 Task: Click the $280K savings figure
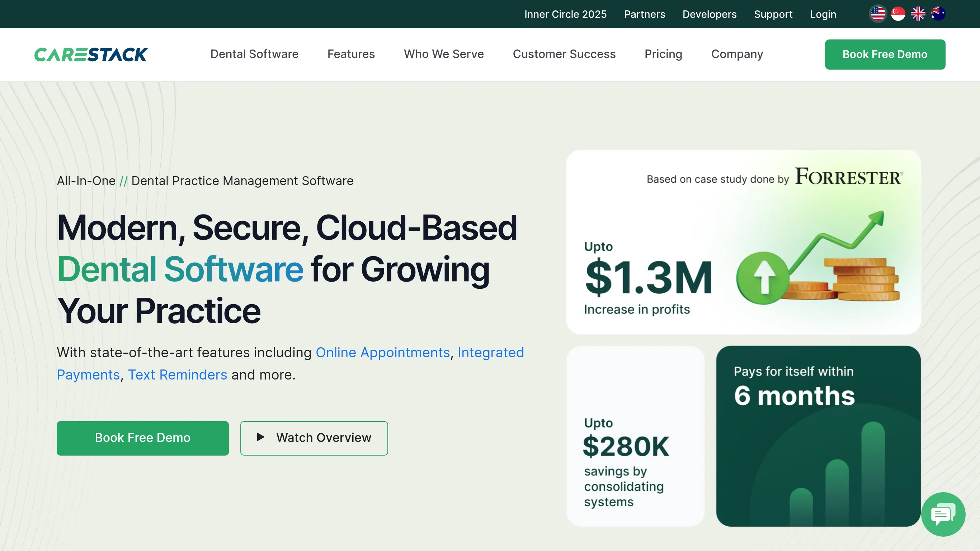(626, 446)
